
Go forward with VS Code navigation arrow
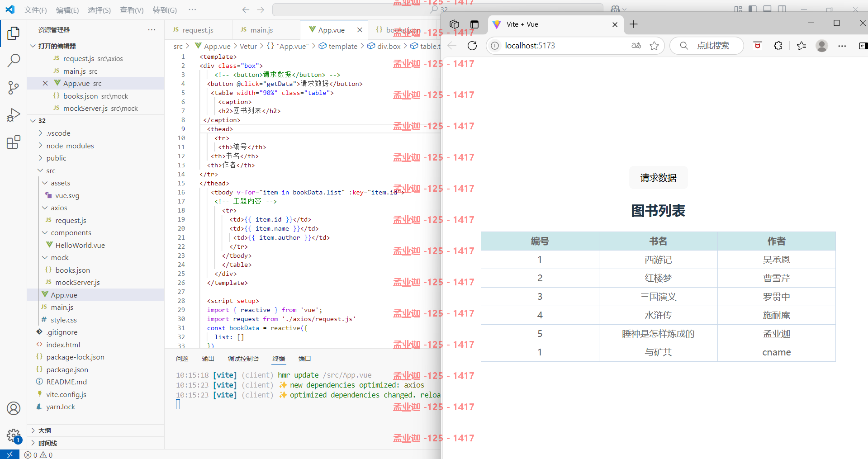(261, 9)
